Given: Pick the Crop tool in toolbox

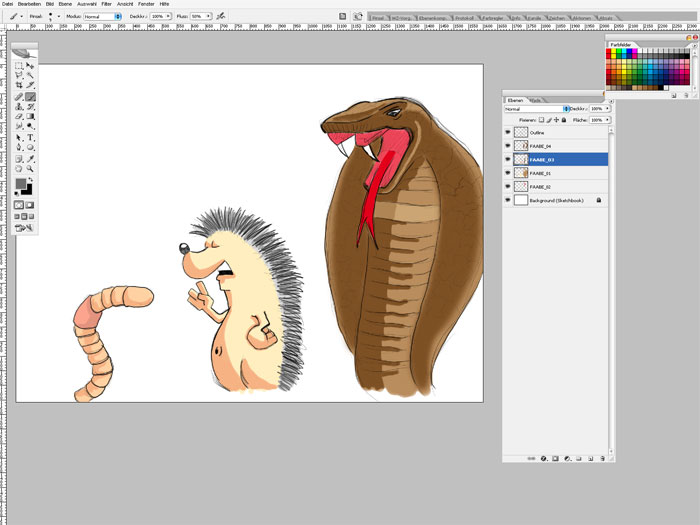Looking at the screenshot, I should point(19,86).
